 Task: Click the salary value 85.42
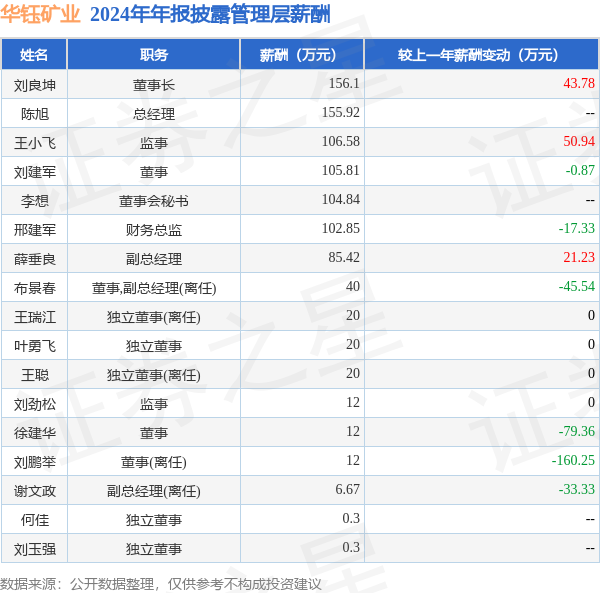(x=344, y=257)
